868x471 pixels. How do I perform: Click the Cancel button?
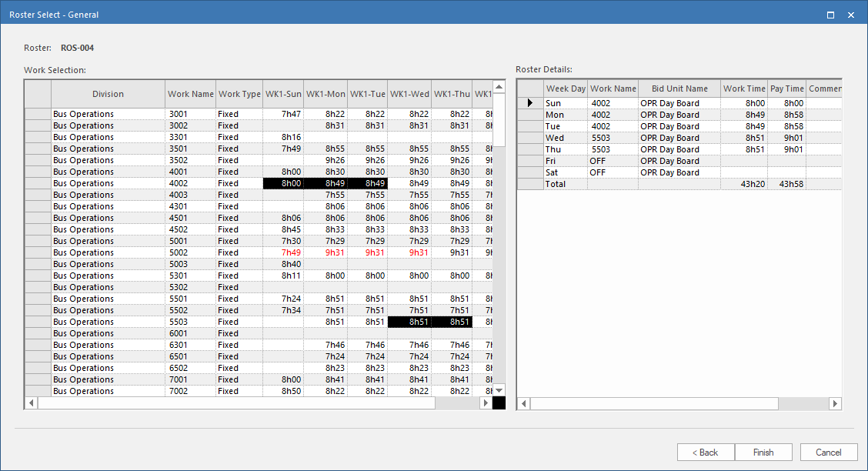coord(829,452)
